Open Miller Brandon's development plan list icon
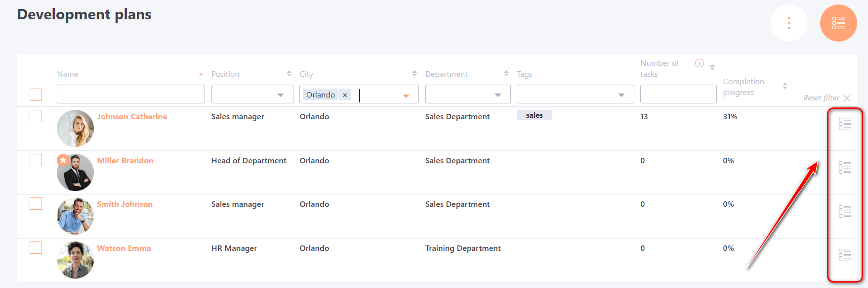 click(844, 168)
